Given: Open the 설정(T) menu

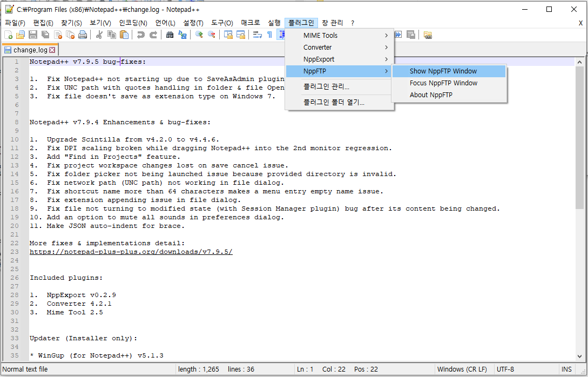Looking at the screenshot, I should pos(193,23).
